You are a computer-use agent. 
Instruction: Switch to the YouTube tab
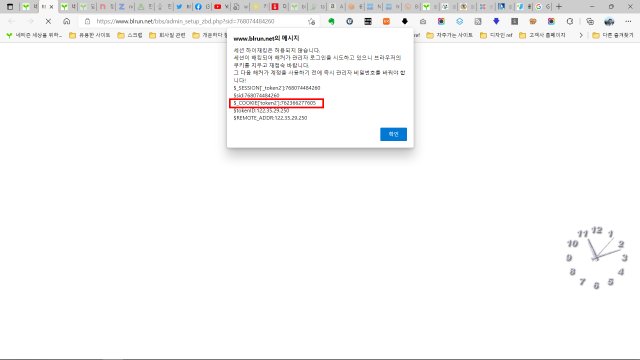pos(221,7)
